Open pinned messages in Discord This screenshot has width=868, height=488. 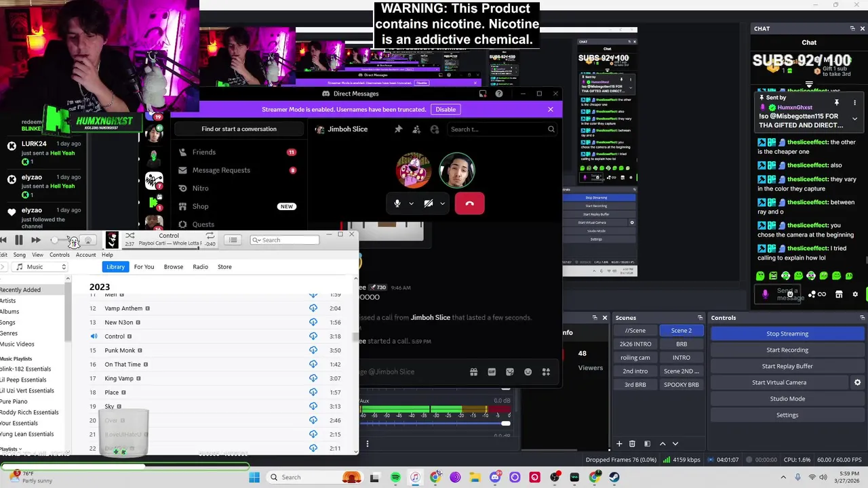398,129
